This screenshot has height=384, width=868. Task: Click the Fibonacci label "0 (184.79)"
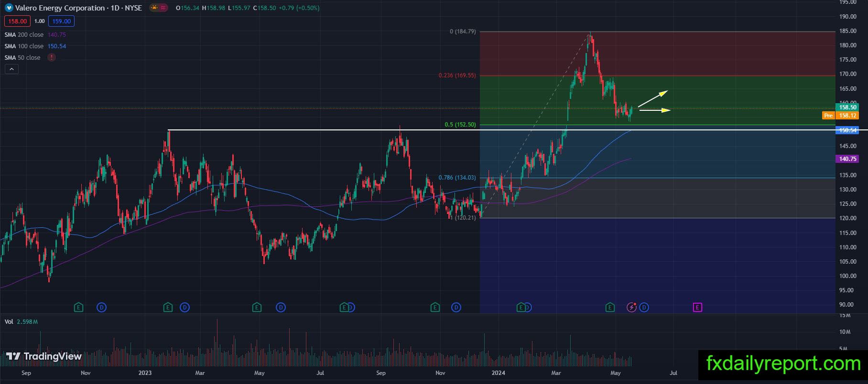463,32
